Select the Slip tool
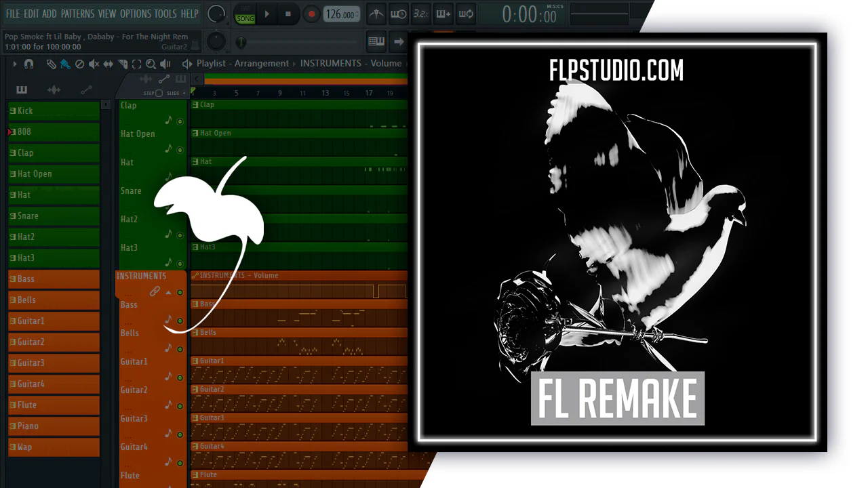The height and width of the screenshot is (488, 868). click(x=108, y=64)
